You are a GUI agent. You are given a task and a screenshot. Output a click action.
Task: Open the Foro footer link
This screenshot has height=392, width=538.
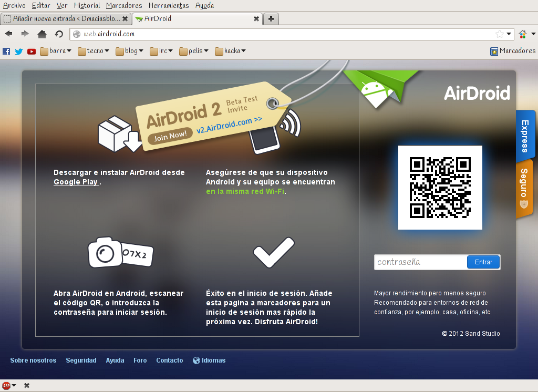tap(140, 360)
